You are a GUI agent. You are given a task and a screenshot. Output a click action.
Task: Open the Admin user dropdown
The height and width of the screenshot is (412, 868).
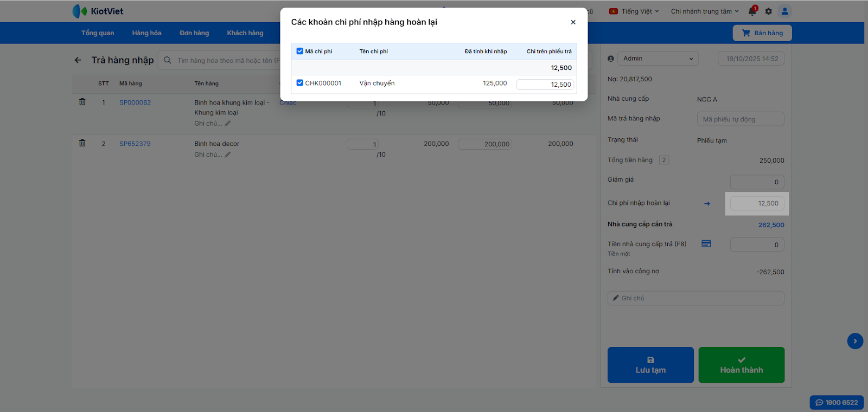coord(658,59)
